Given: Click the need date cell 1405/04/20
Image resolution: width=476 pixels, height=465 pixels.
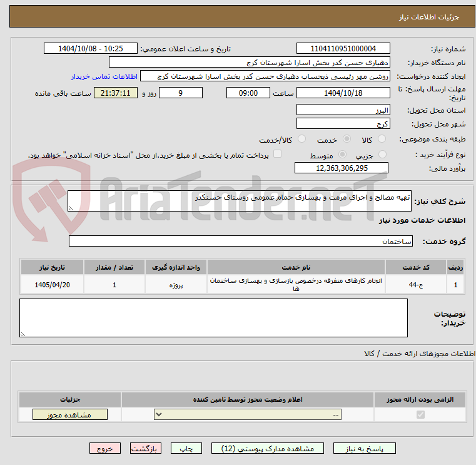Looking at the screenshot, I should (x=52, y=285).
